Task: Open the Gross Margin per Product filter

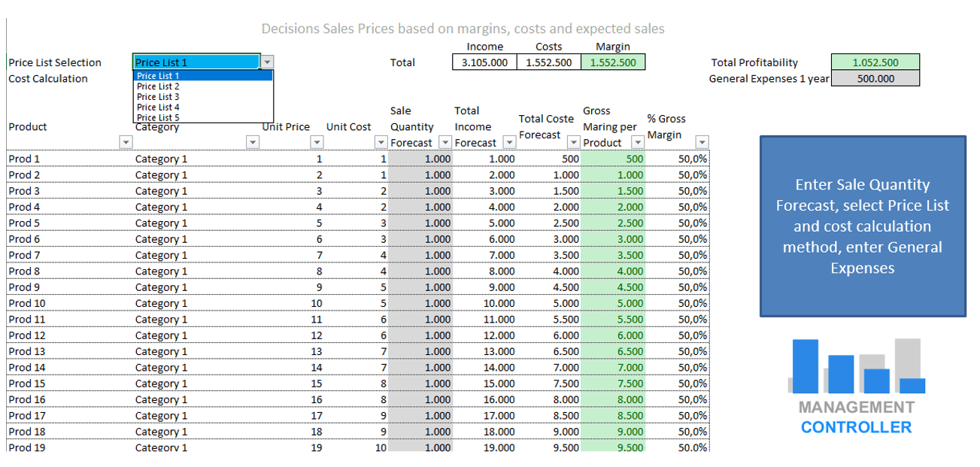Action: click(638, 143)
